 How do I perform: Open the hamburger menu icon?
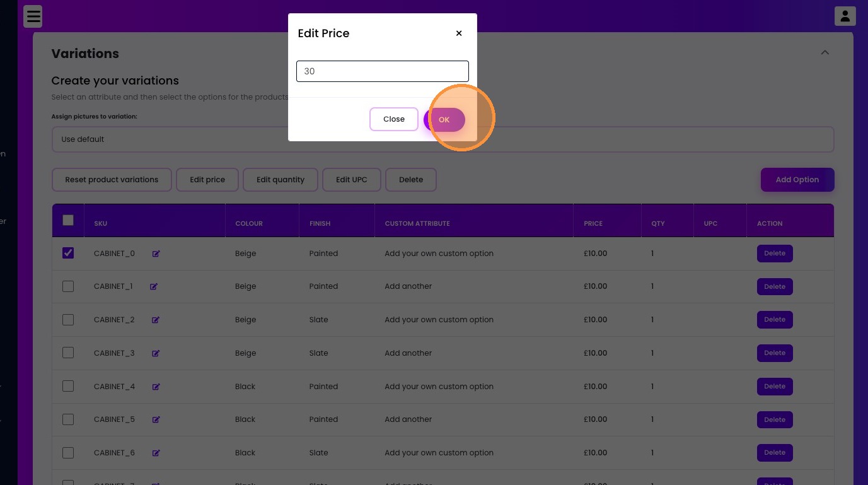pos(33,16)
